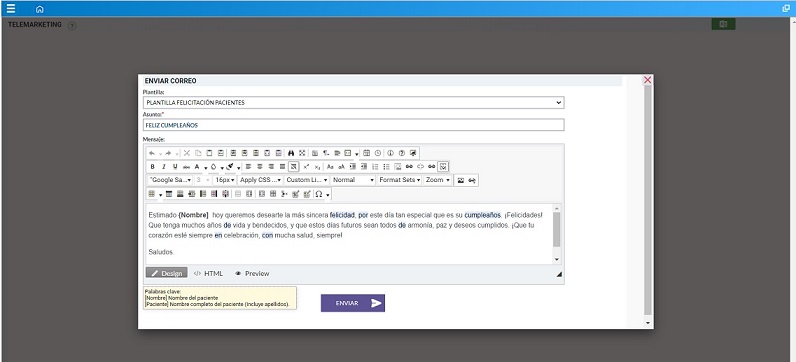Image resolution: width=796 pixels, height=362 pixels.
Task: Insert numbered list
Action: (375, 167)
